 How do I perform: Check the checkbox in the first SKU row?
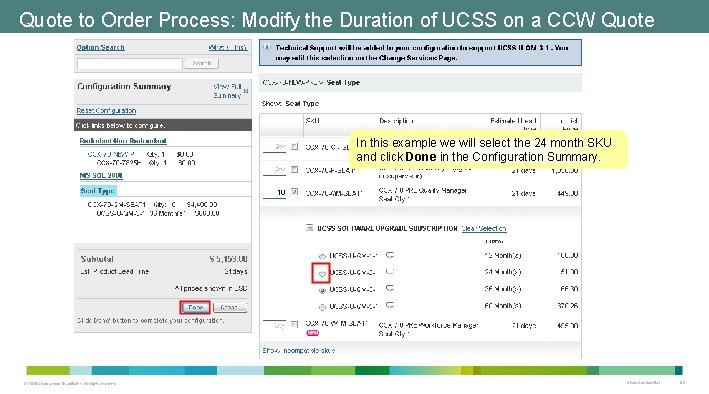(295, 147)
